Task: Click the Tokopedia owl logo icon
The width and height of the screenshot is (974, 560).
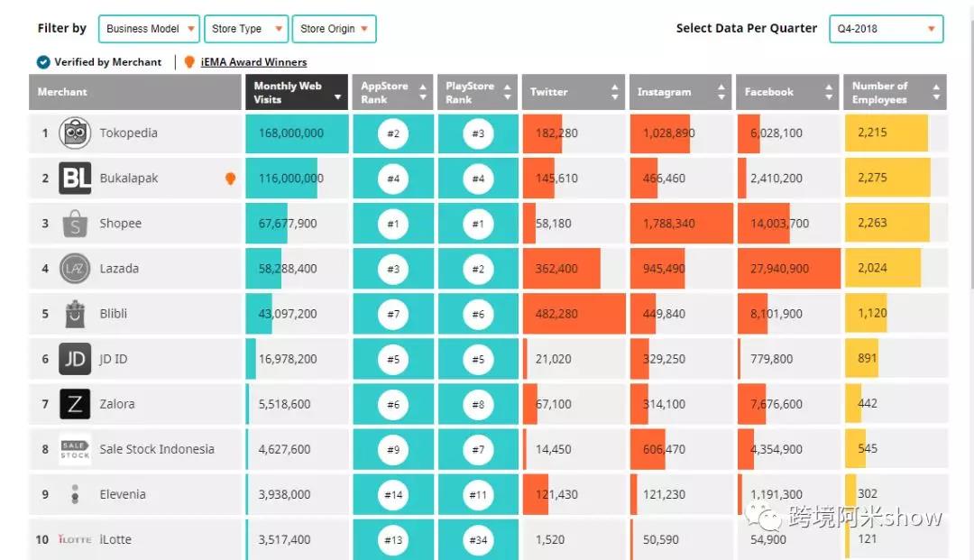Action: tap(75, 133)
